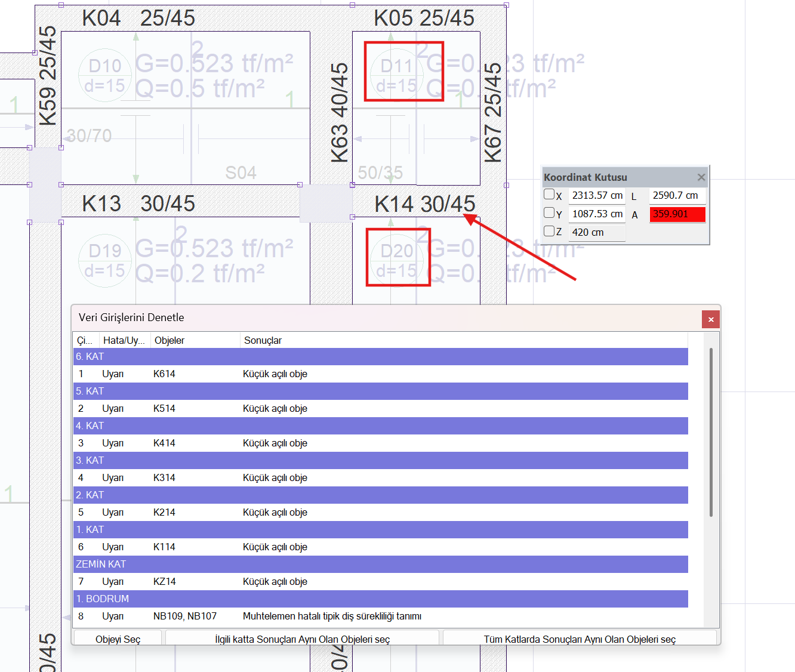Select the 3. KAT group row
The width and height of the screenshot is (795, 672).
tap(381, 460)
